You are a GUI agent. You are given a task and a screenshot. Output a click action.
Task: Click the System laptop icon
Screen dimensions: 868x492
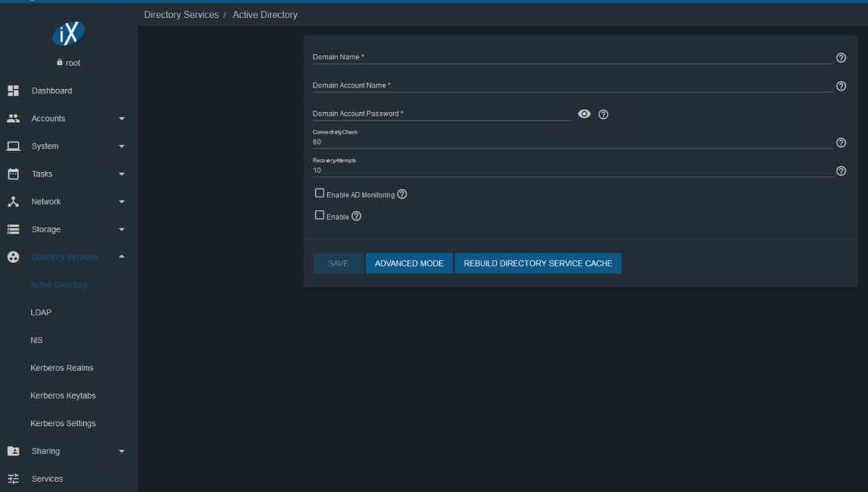pos(13,146)
